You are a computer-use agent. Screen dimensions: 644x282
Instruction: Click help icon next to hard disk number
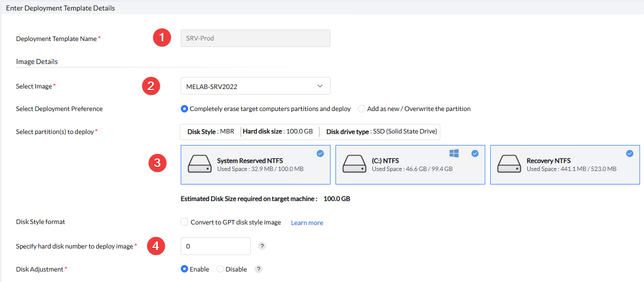(x=262, y=246)
